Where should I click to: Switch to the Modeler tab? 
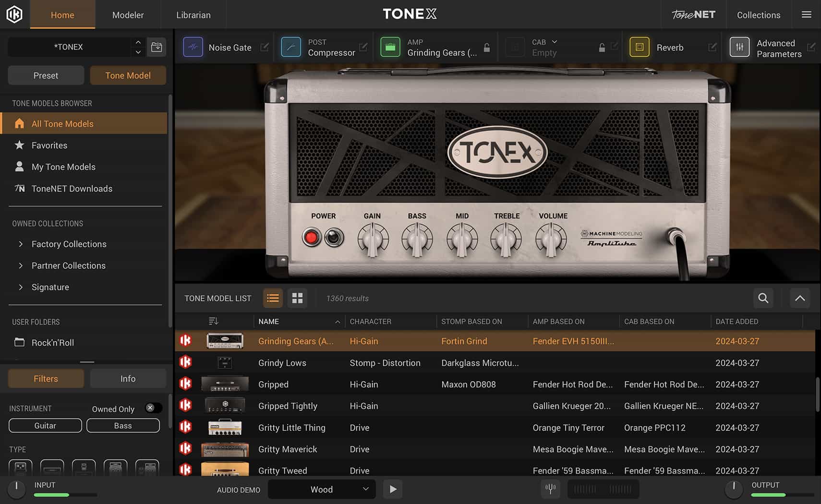point(128,14)
